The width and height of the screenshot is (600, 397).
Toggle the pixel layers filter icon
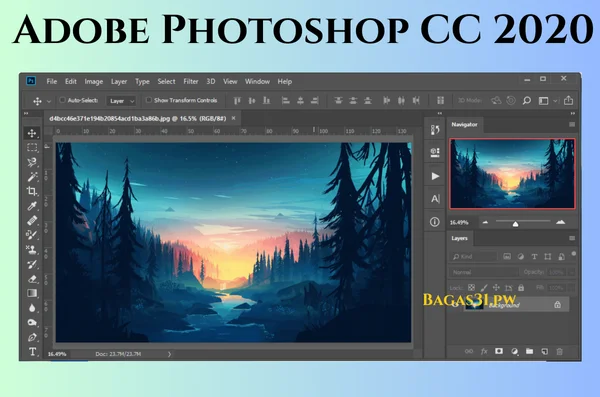[507, 256]
